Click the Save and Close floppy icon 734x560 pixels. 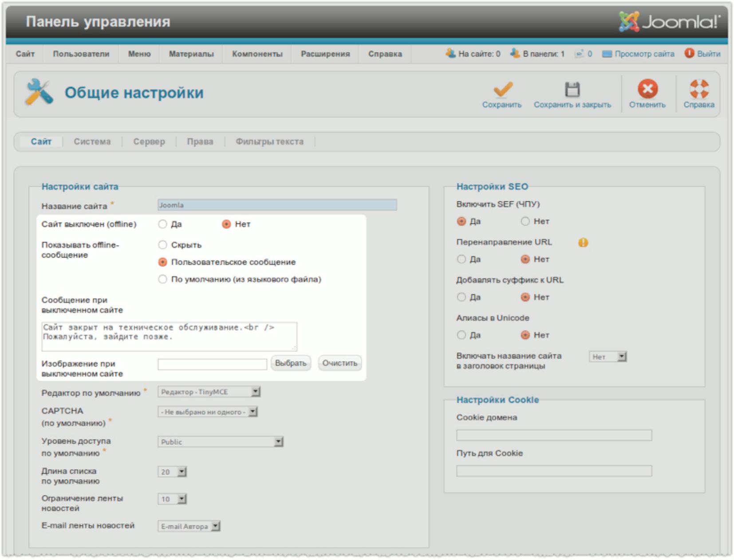pyautogui.click(x=572, y=89)
